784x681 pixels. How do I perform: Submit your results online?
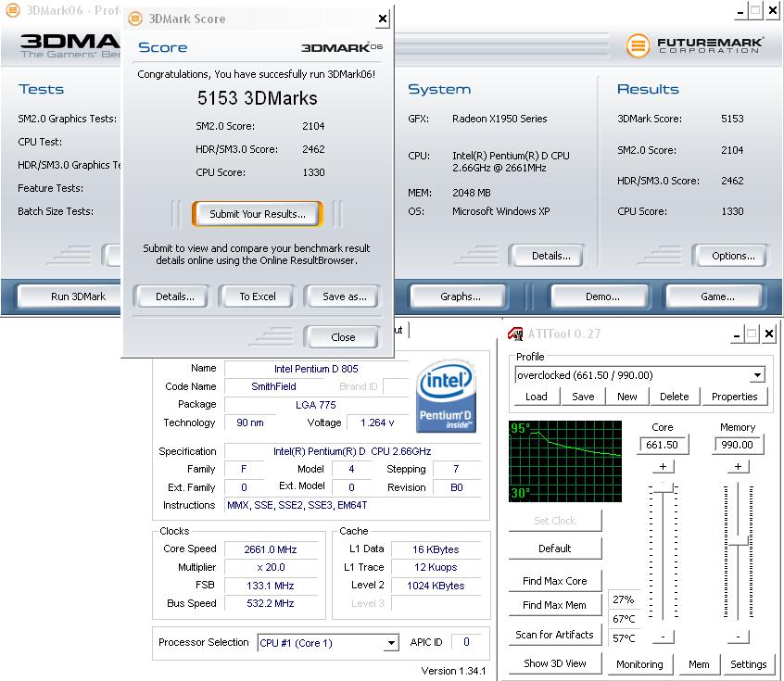click(x=258, y=214)
